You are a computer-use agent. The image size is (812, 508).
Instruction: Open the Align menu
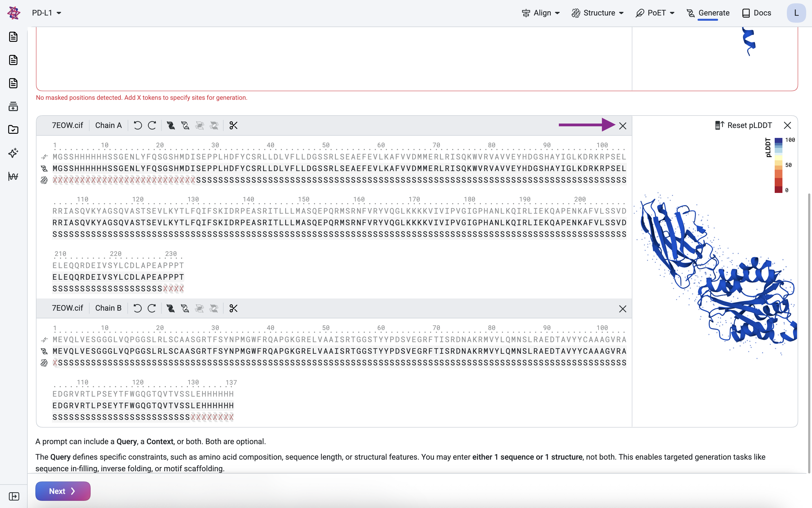coord(541,13)
